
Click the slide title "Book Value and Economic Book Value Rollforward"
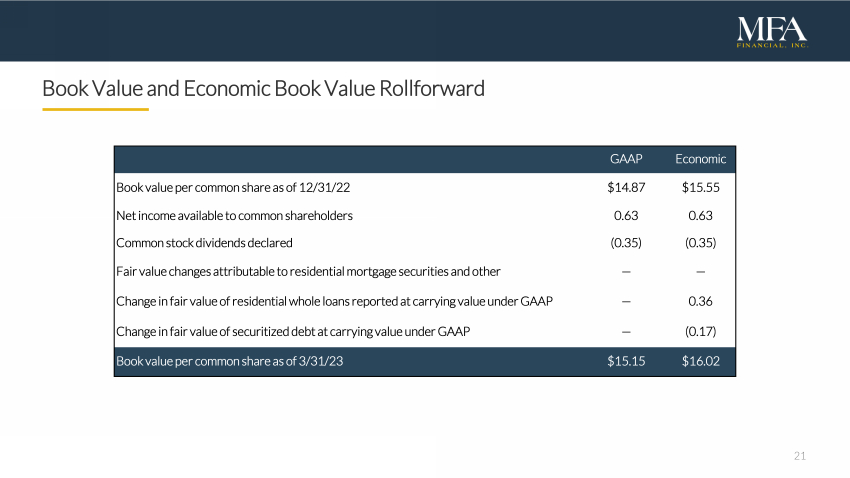tap(263, 89)
